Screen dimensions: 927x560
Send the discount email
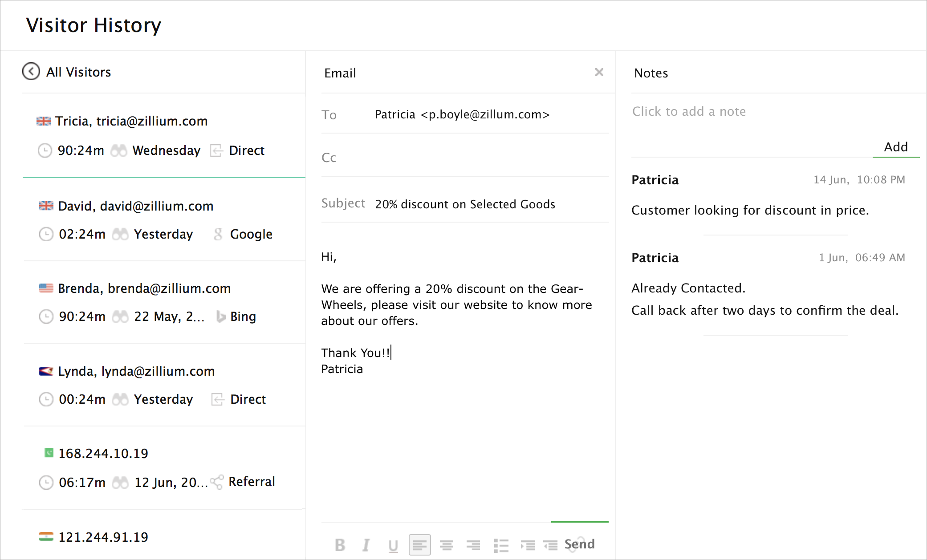(x=579, y=544)
